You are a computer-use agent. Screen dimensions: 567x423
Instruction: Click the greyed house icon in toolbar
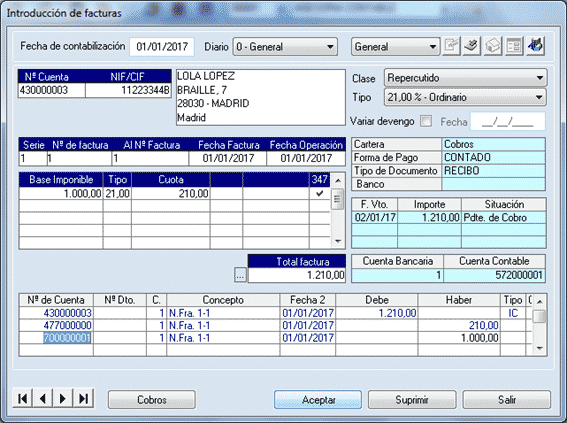pos(493,46)
